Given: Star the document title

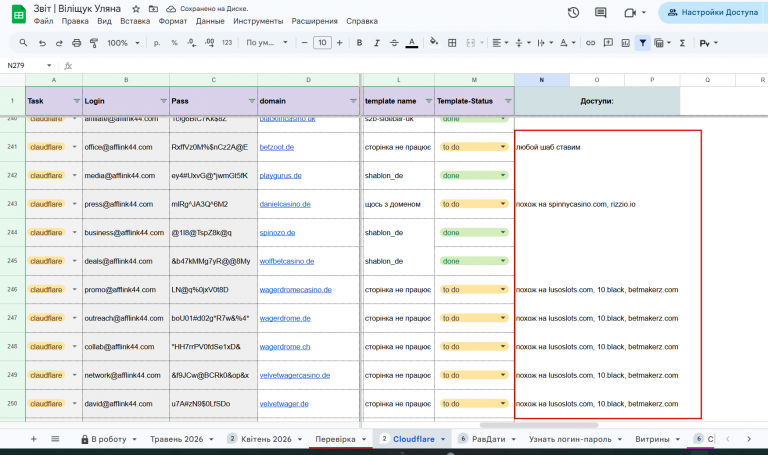Looking at the screenshot, I should pyautogui.click(x=136, y=9).
